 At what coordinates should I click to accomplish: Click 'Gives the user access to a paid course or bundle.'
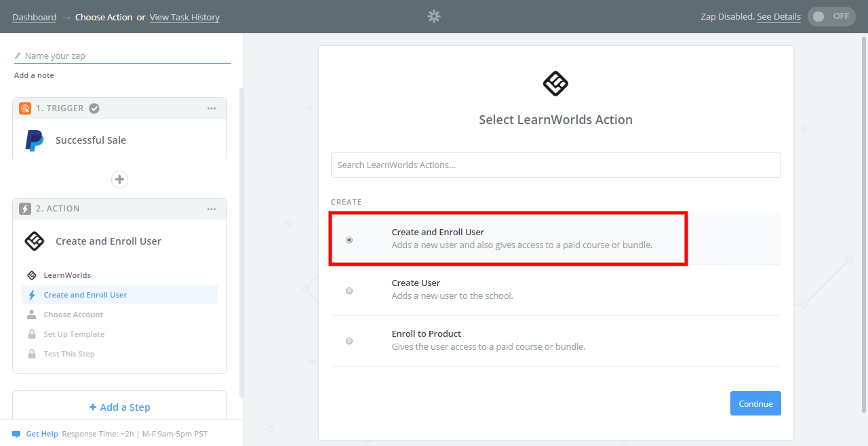(488, 346)
